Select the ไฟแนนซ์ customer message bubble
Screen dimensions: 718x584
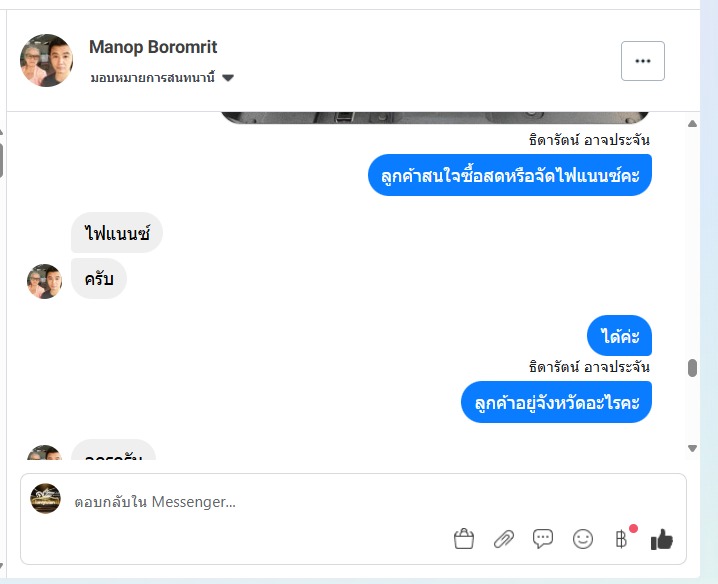point(117,233)
